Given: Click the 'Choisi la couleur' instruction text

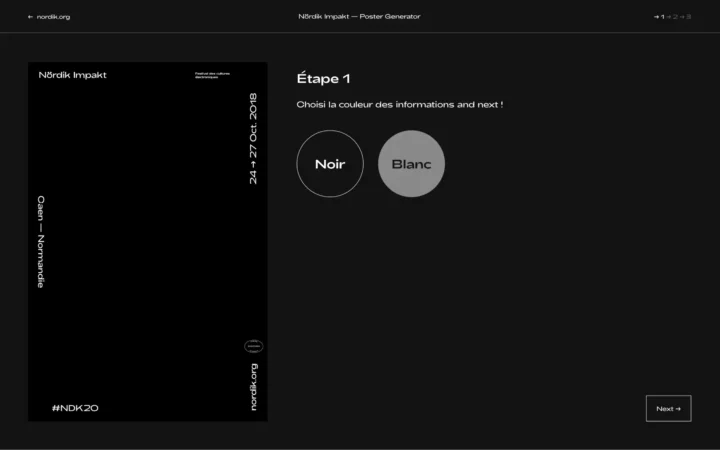Looking at the screenshot, I should (x=399, y=104).
